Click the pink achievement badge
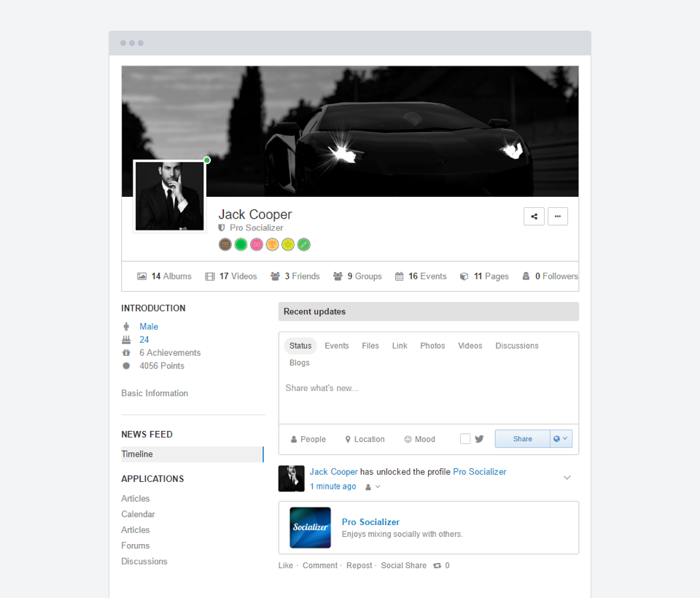The image size is (700, 598). [x=257, y=244]
